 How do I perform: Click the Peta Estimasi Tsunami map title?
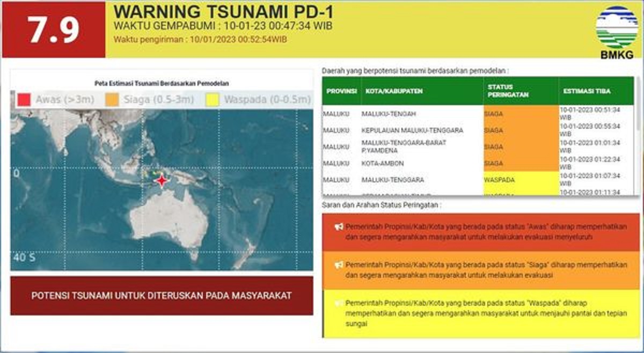point(162,83)
